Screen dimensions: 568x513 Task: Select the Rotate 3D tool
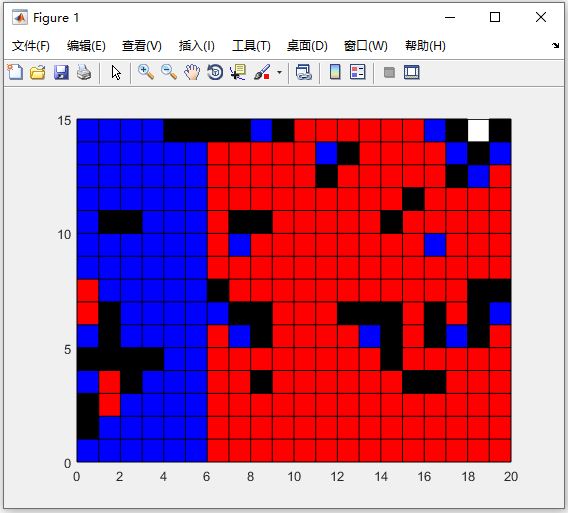pyautogui.click(x=215, y=72)
